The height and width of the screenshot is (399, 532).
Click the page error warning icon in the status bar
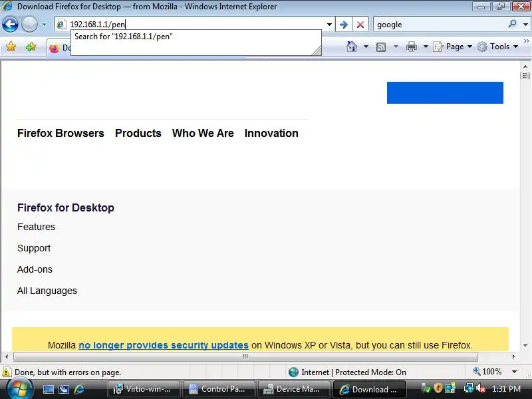pyautogui.click(x=6, y=372)
